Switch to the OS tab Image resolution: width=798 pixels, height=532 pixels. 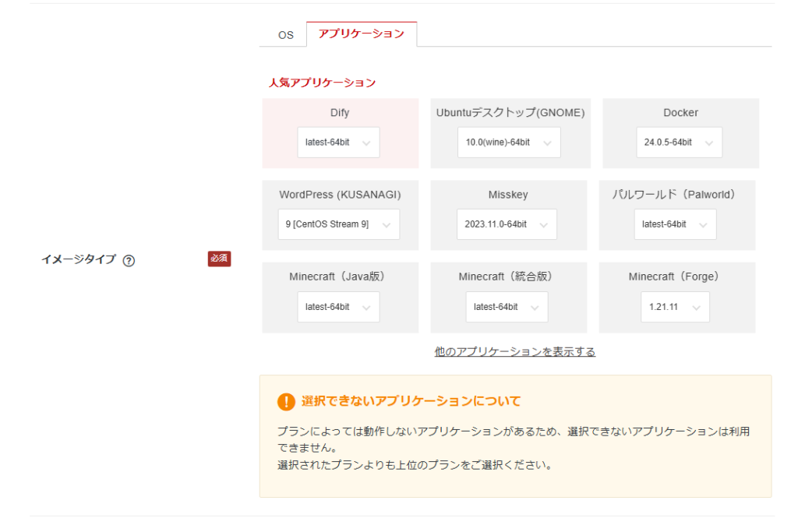click(x=286, y=35)
